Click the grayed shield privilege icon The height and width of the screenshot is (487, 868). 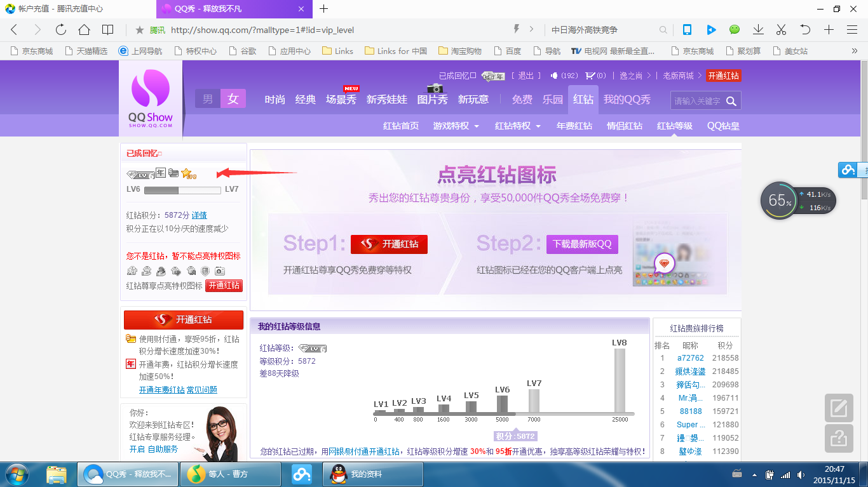[x=205, y=271]
